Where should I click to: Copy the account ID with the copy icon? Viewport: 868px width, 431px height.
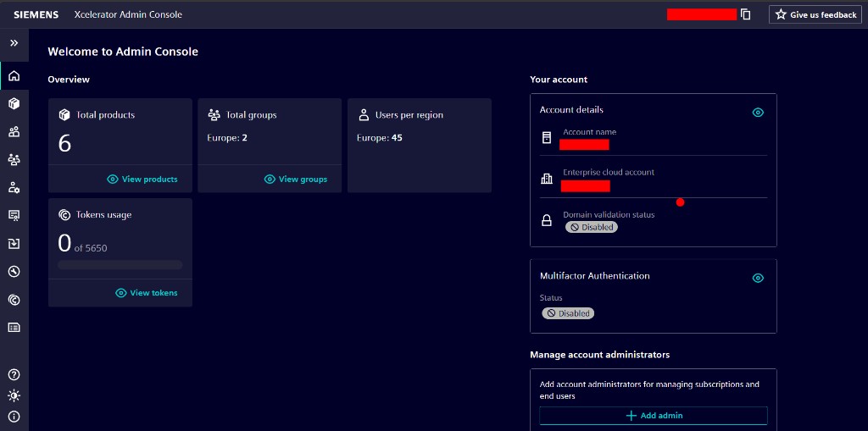click(746, 15)
